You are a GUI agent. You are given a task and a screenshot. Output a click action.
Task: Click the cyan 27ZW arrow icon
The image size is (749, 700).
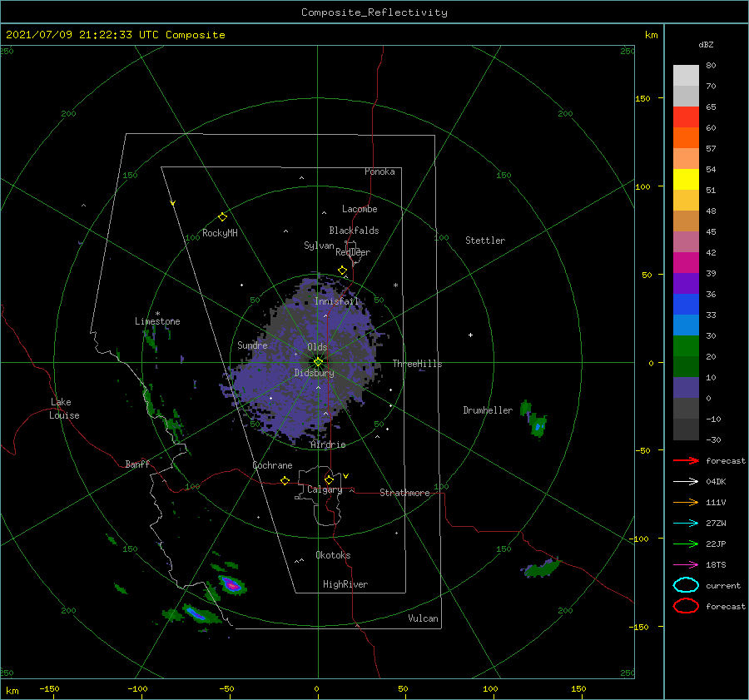(686, 524)
